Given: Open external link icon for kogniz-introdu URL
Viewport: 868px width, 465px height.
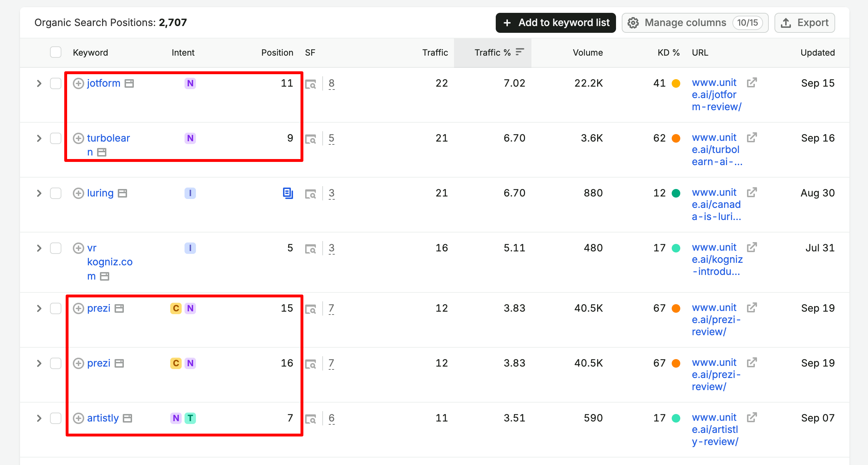Looking at the screenshot, I should (752, 247).
